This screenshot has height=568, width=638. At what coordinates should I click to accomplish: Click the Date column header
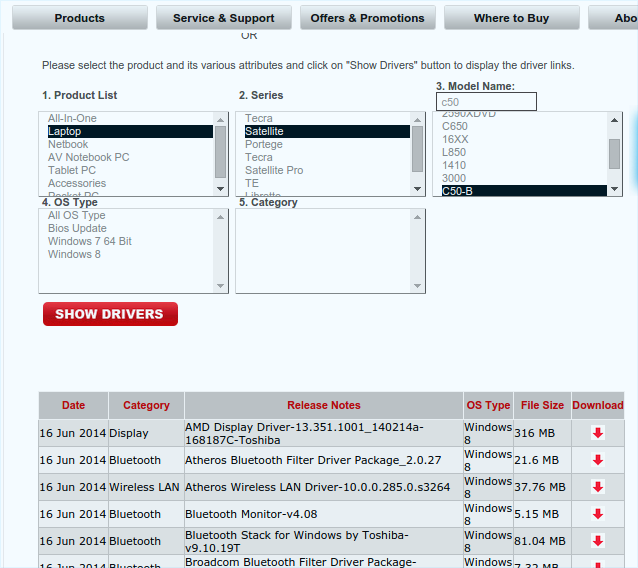coord(74,405)
